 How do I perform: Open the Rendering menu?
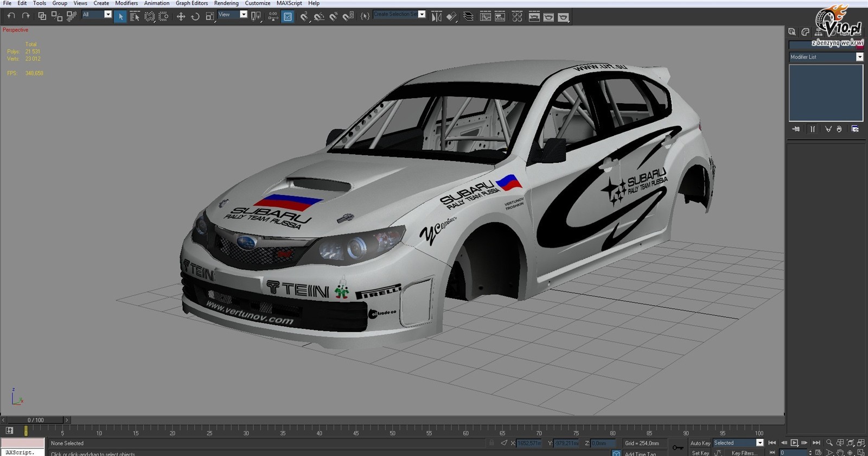pyautogui.click(x=226, y=3)
